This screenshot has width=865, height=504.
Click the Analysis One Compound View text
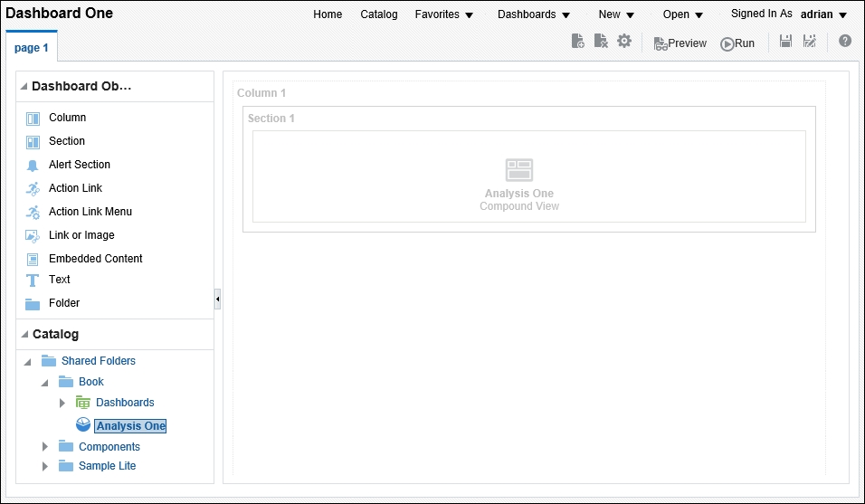(x=519, y=200)
